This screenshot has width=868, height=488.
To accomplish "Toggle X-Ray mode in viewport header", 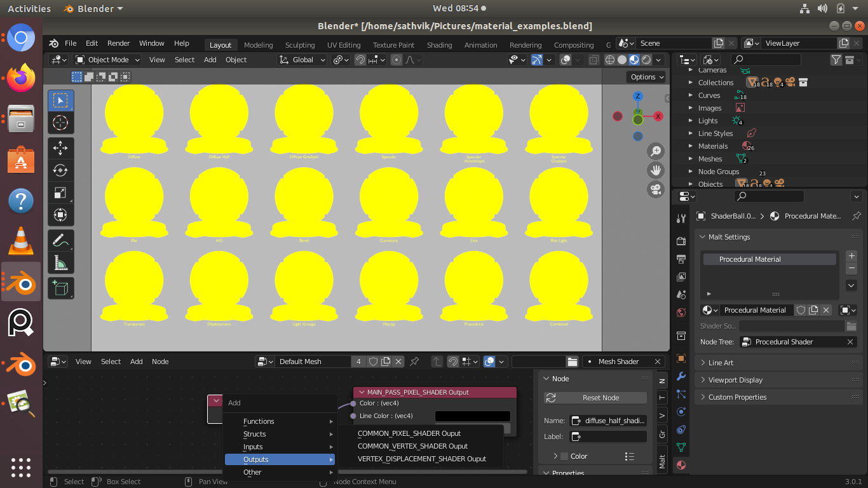I will [593, 59].
